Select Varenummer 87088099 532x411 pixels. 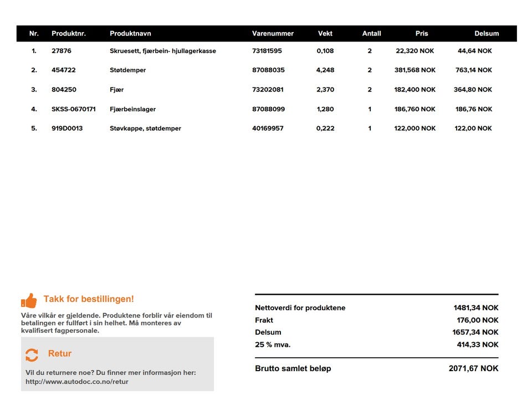[268, 109]
